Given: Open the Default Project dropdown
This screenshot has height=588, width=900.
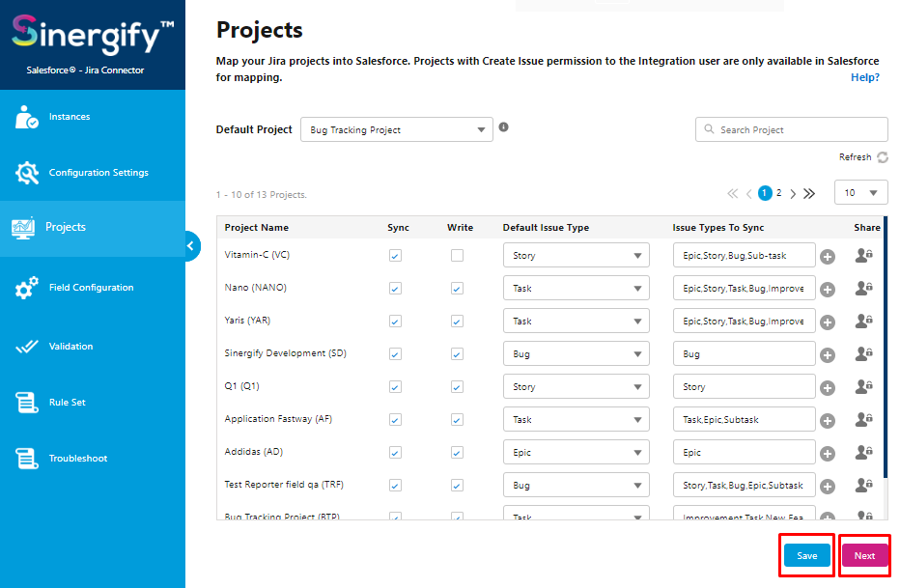Looking at the screenshot, I should 397,129.
